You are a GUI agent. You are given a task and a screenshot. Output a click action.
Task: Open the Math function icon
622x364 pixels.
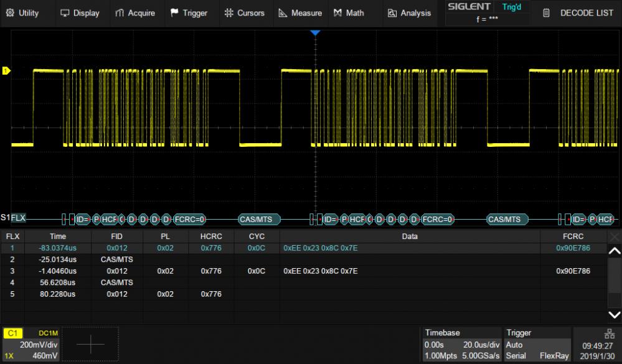tap(338, 12)
